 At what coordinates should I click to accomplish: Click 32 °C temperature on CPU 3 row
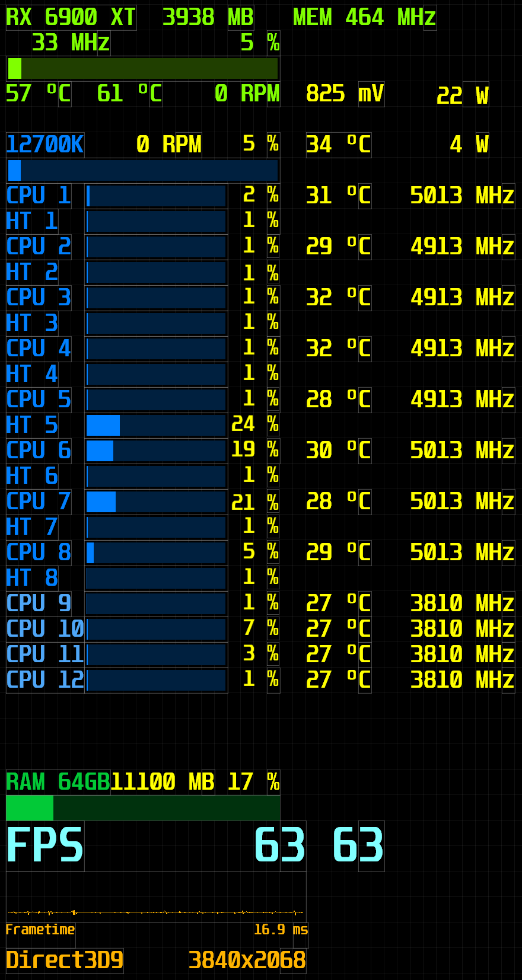(339, 298)
